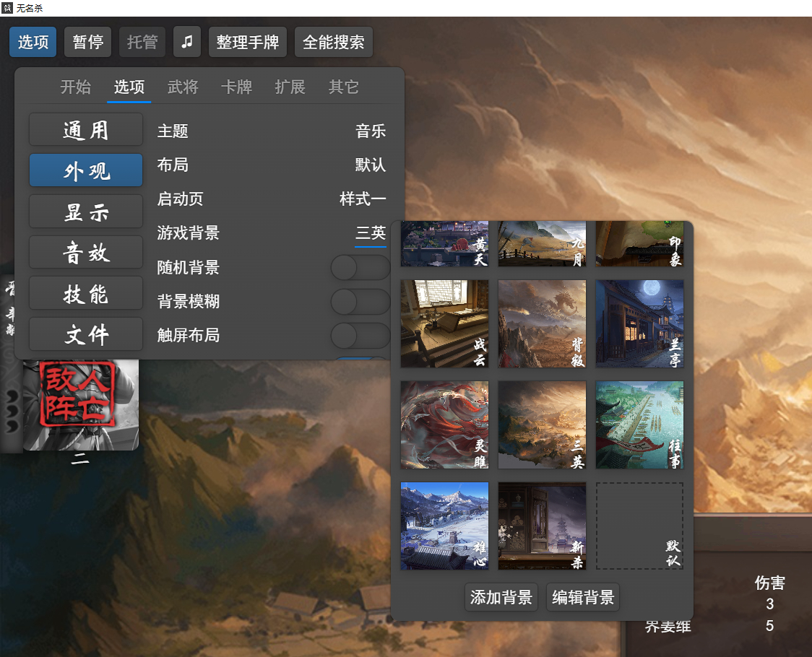Sort the hand with 整理手牌
This screenshot has height=657, width=812.
[248, 41]
